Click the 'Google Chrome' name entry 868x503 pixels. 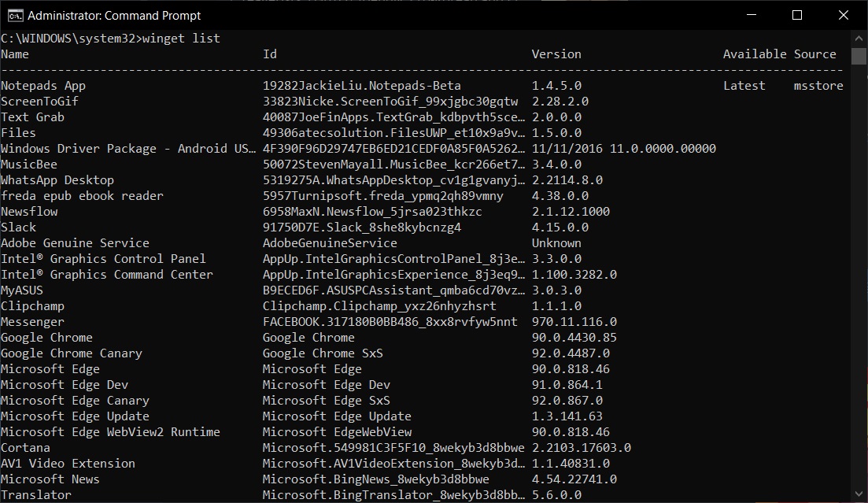point(46,338)
